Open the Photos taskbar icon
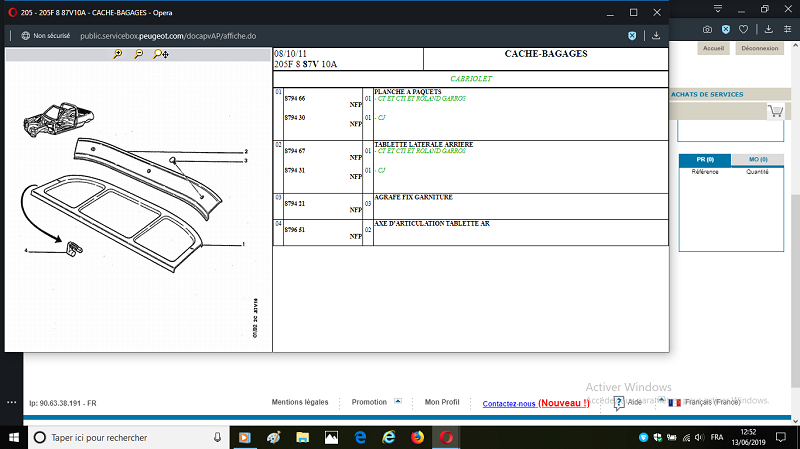 pos(331,437)
